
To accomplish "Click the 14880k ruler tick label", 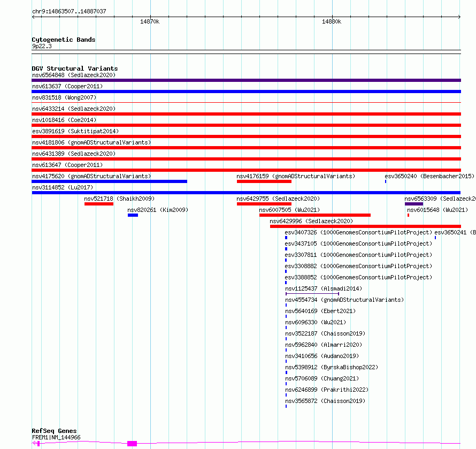I will [332, 21].
